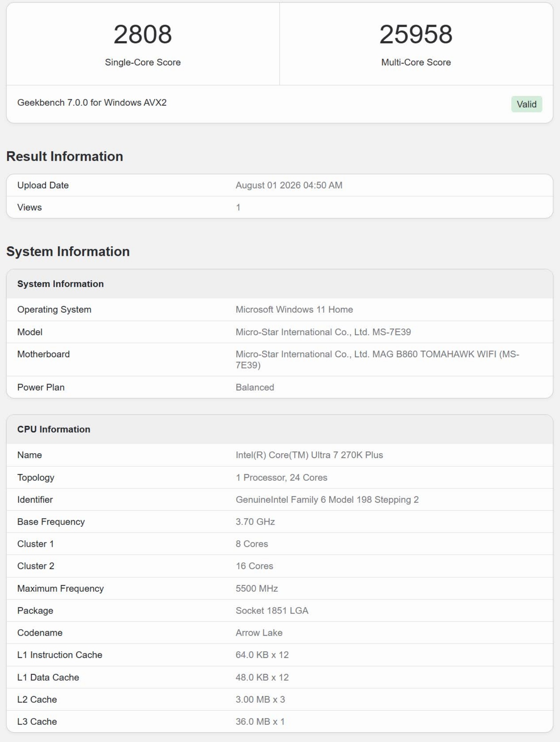Select GenuineIntel Family 6 Model 198 value
The image size is (560, 742).
point(327,500)
